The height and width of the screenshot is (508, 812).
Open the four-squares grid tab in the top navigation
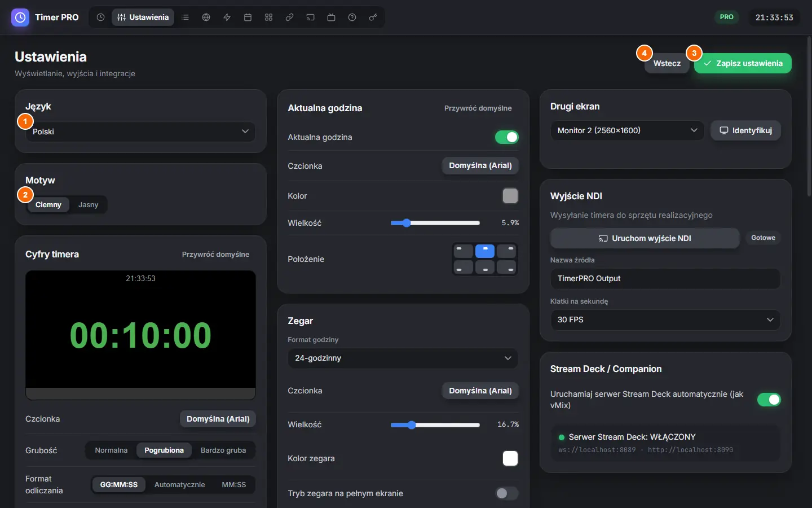268,17
